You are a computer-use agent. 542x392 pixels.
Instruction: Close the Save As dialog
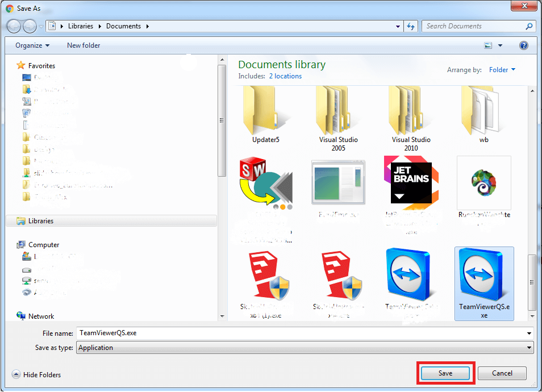coord(524,6)
